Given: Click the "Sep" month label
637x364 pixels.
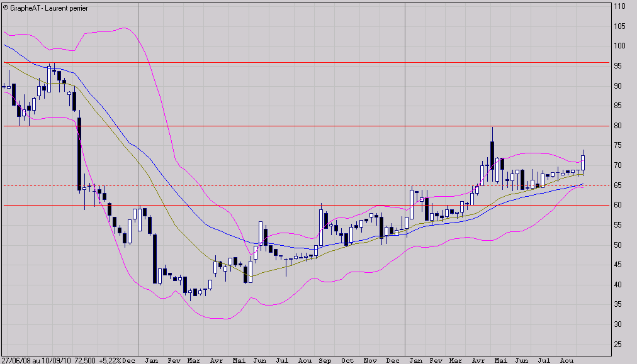Looking at the screenshot, I should (x=325, y=360).
